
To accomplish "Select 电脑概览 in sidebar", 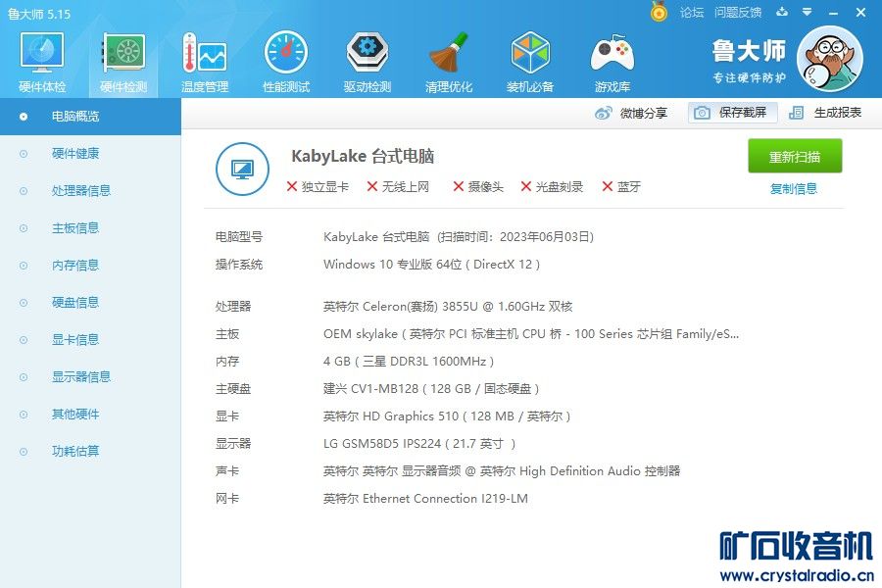I will click(90, 117).
